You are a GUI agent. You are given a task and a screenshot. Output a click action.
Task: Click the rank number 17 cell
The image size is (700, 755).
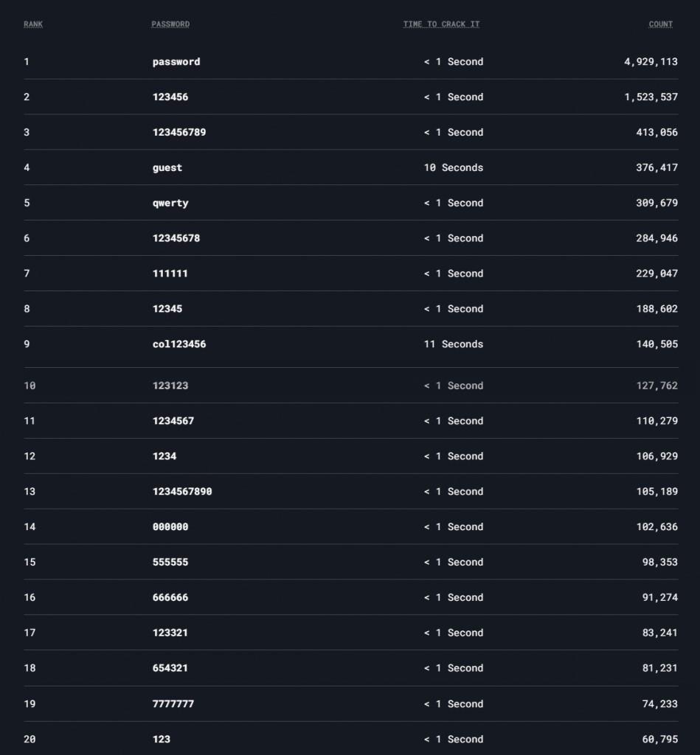click(x=30, y=633)
